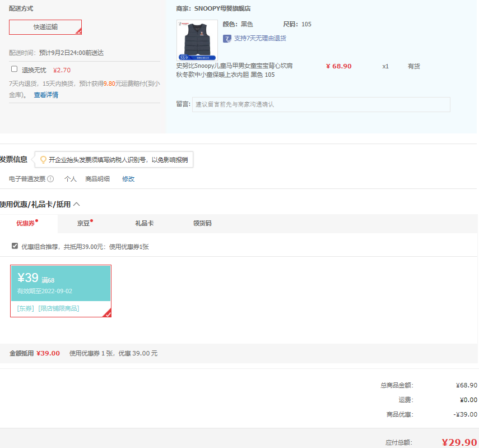Switch to the 京豆 tab
The image size is (479, 448).
83,224
